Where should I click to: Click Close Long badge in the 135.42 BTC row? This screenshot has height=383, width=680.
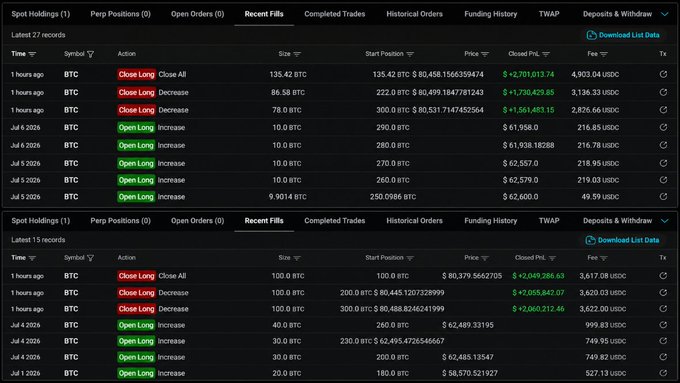(136, 74)
